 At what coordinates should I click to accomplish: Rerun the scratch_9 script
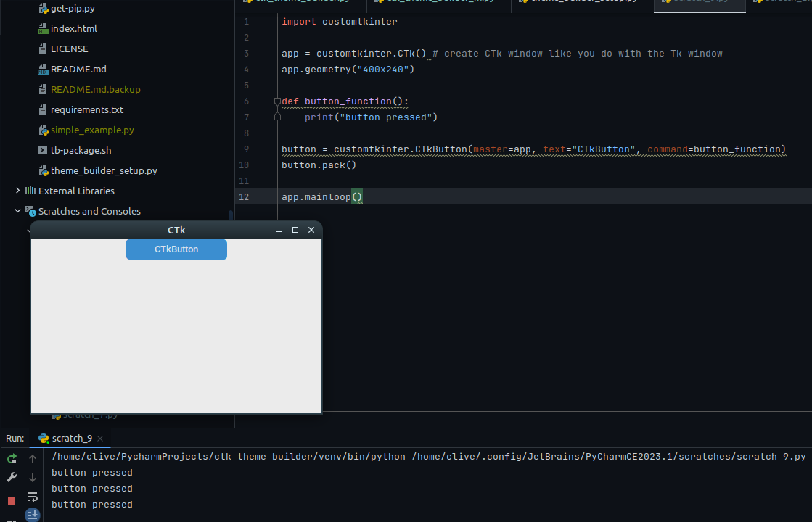pos(12,459)
